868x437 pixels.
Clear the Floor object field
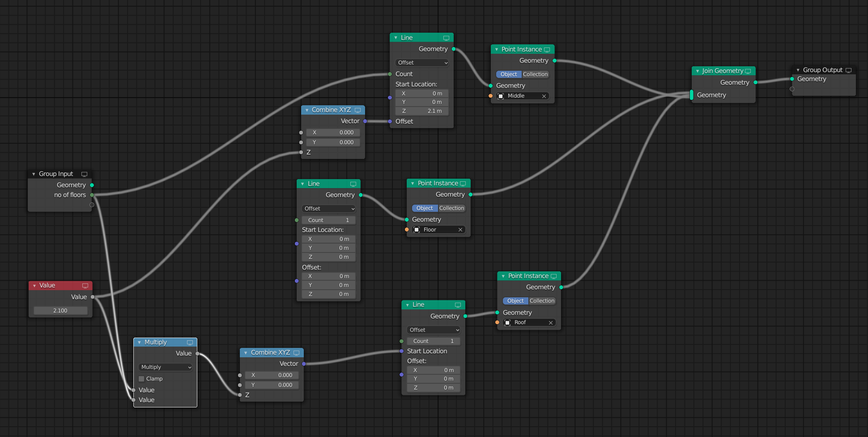[460, 230]
